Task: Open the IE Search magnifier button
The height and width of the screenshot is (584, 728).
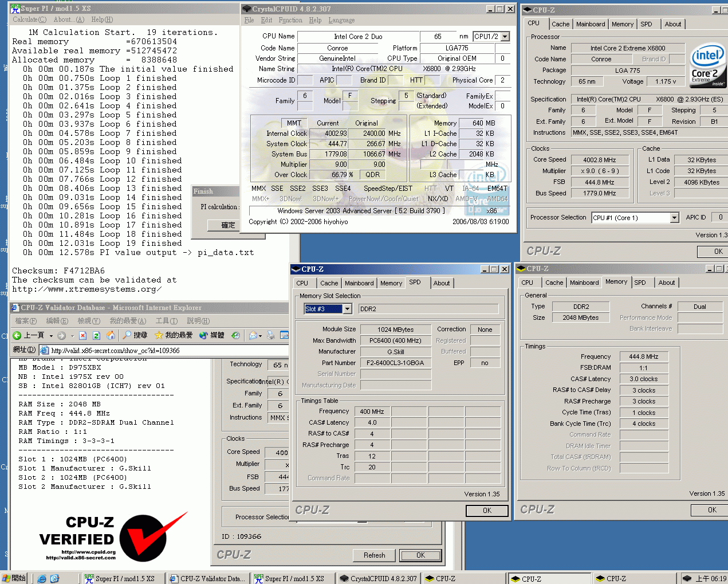Action: click(135, 335)
